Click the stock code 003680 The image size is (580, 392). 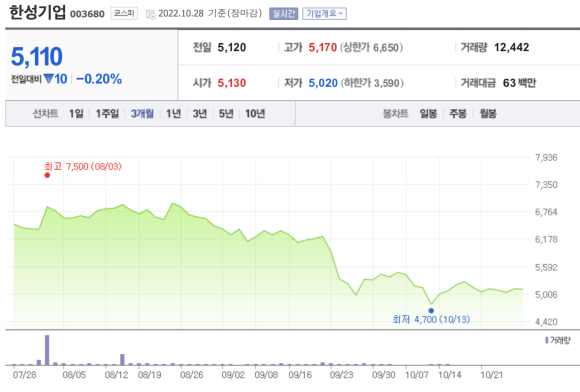click(87, 14)
